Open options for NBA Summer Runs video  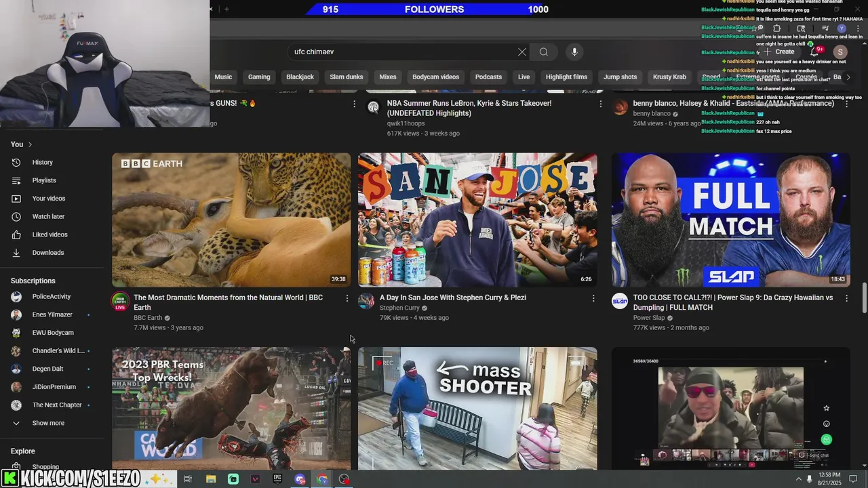(x=600, y=104)
